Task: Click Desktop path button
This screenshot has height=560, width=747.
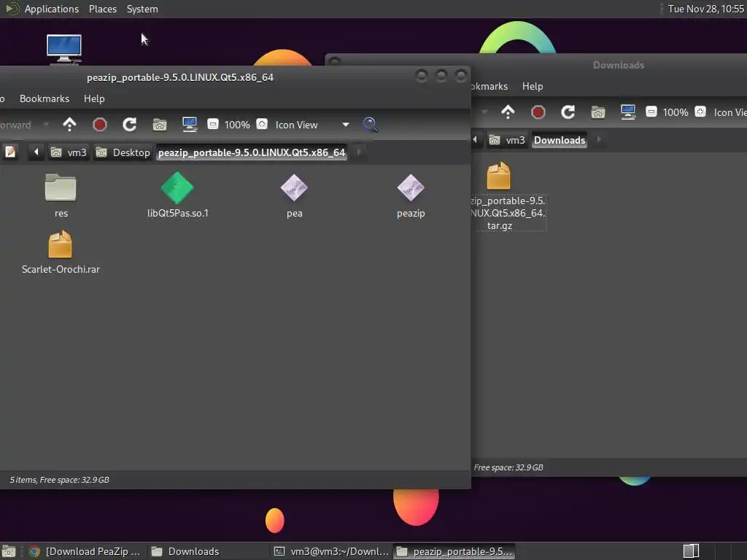Action: pos(123,152)
